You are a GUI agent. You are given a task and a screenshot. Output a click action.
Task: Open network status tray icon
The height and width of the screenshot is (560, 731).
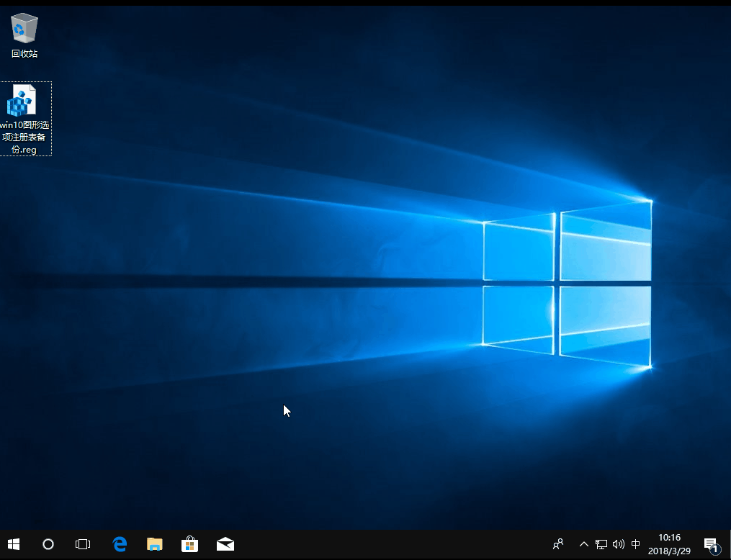(601, 544)
